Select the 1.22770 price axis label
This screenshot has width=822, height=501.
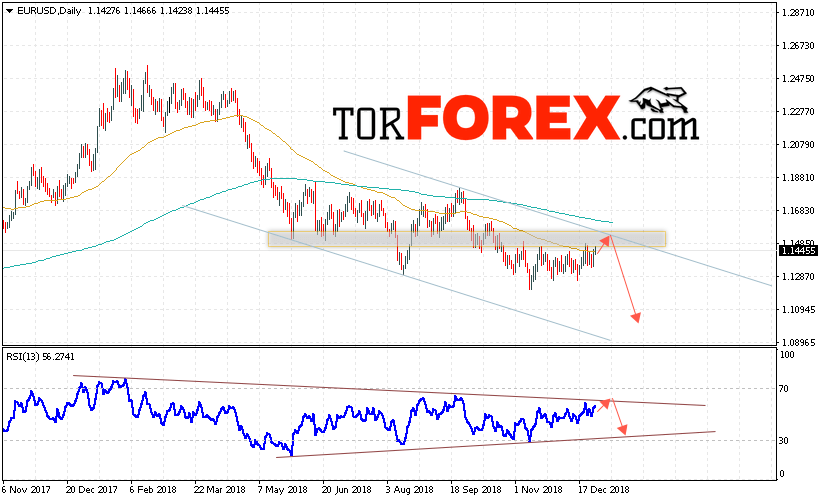click(x=798, y=112)
